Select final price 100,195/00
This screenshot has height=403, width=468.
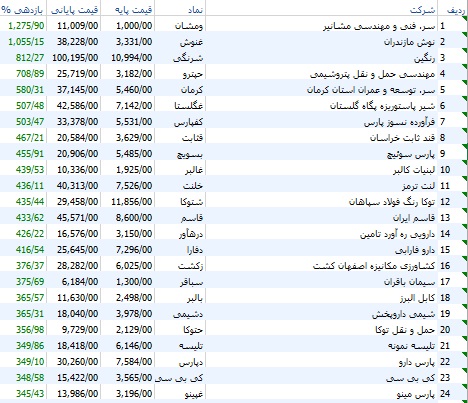(x=75, y=58)
